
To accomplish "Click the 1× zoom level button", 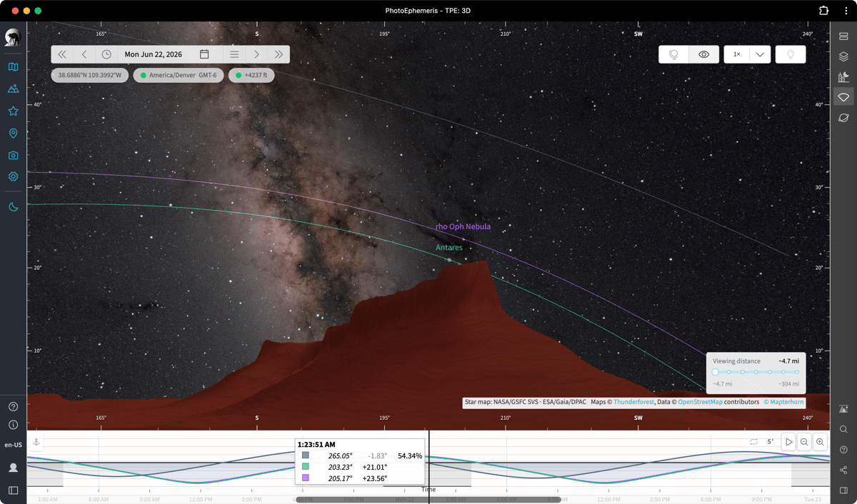I will (x=737, y=54).
